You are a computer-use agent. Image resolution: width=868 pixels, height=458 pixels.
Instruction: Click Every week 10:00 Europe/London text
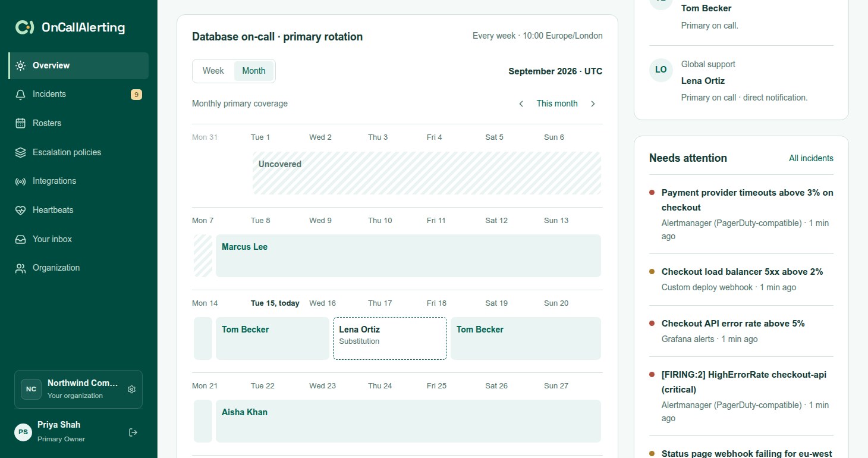537,36
